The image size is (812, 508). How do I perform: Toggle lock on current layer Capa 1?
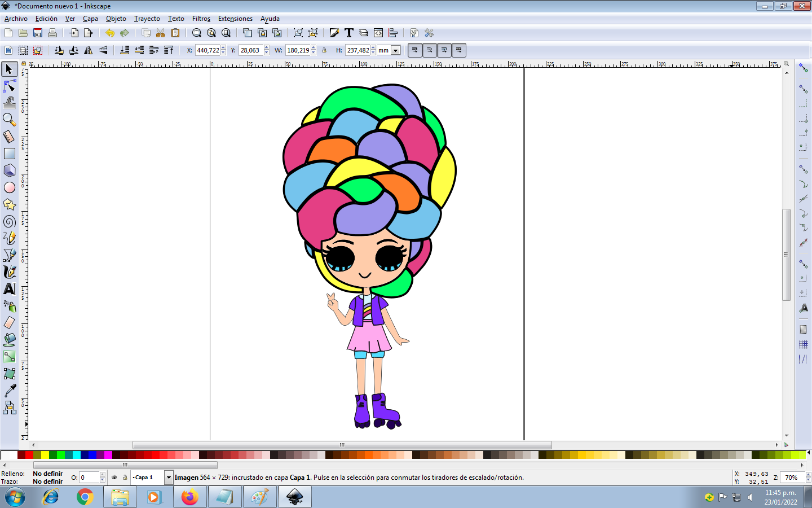click(x=125, y=478)
